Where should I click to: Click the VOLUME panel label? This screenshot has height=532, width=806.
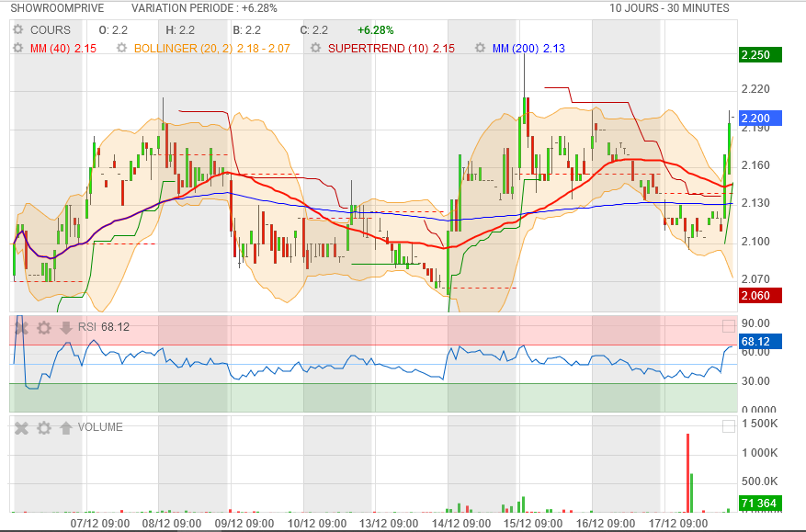coord(100,427)
